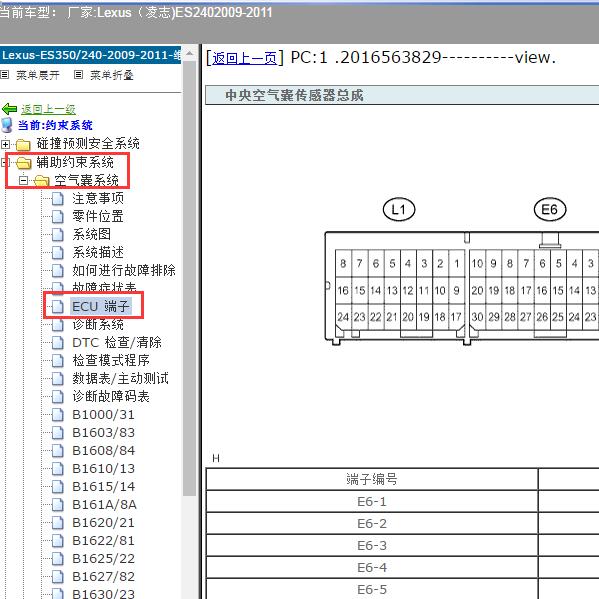Open the DTC 检查/清除 page
The height and width of the screenshot is (599, 599).
pos(117,342)
